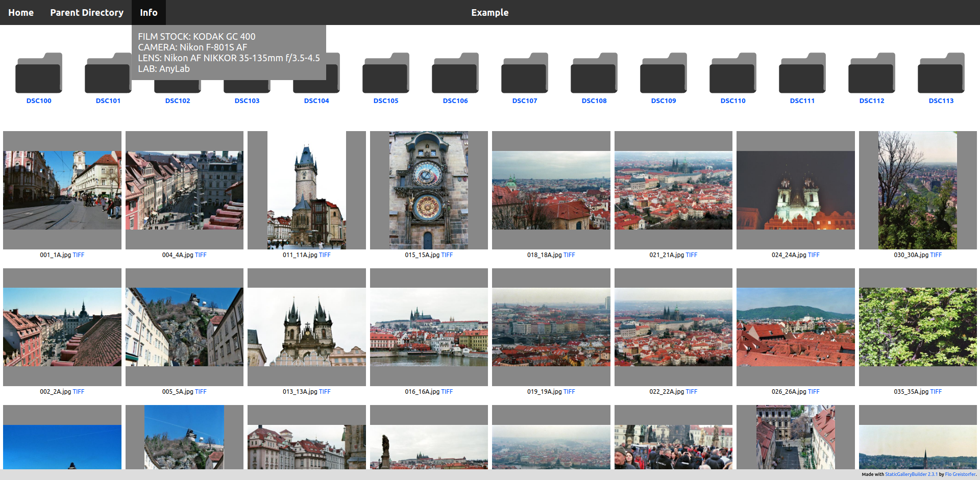The height and width of the screenshot is (480, 980).
Task: Click the StaticGalleryBuilder 2.3.1 footer link
Action: point(911,474)
